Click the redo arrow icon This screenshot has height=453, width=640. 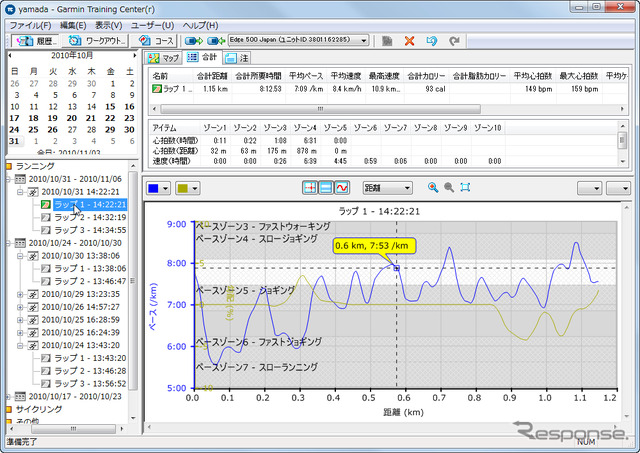tap(454, 41)
